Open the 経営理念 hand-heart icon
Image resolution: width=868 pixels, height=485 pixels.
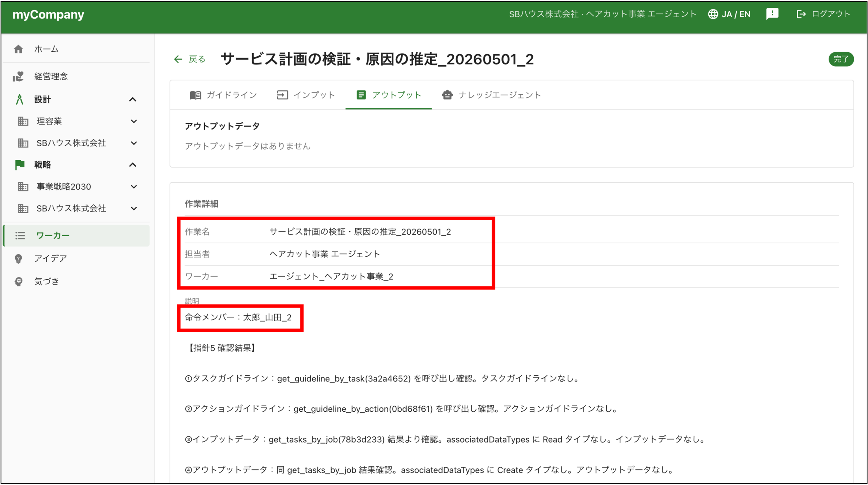(18, 76)
